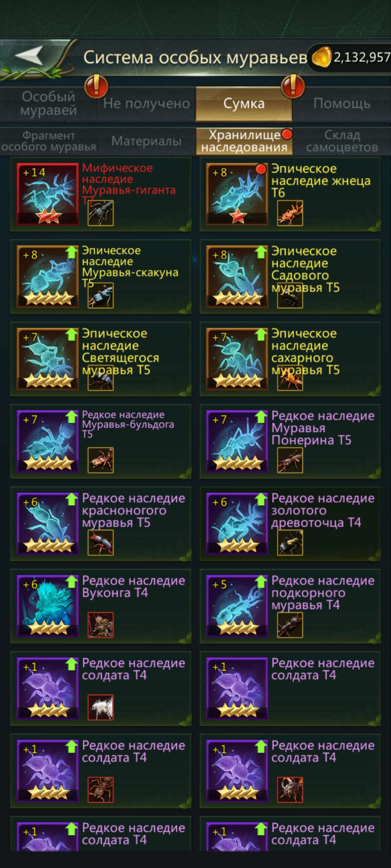Screen dimensions: 391x868
Task: Tap the amber resin currency icon
Action: coord(321,57)
